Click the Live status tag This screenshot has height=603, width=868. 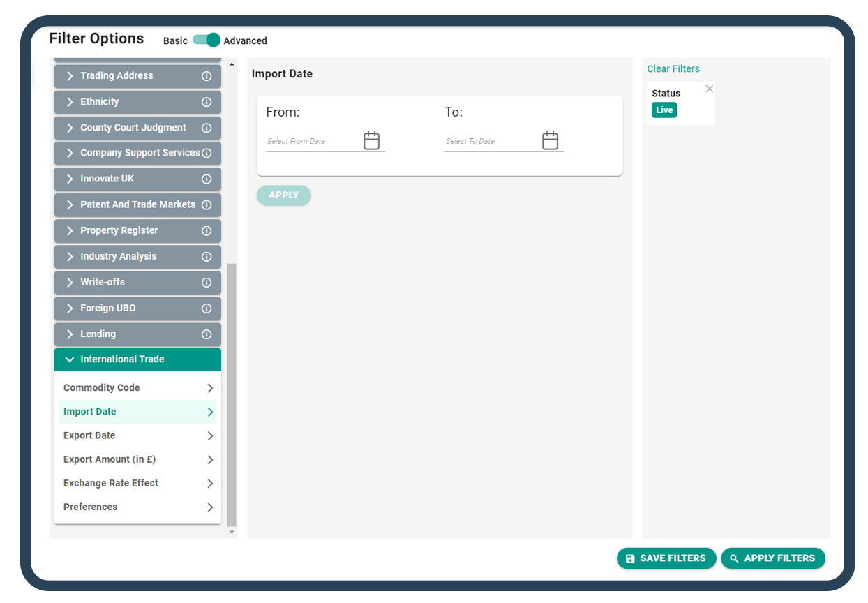coord(664,110)
